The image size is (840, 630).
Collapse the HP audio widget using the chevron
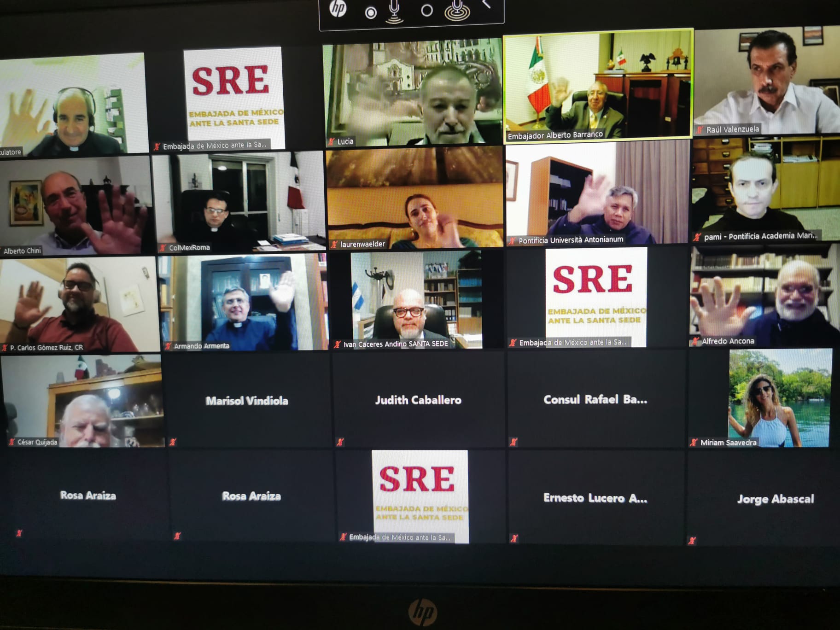tap(486, 5)
